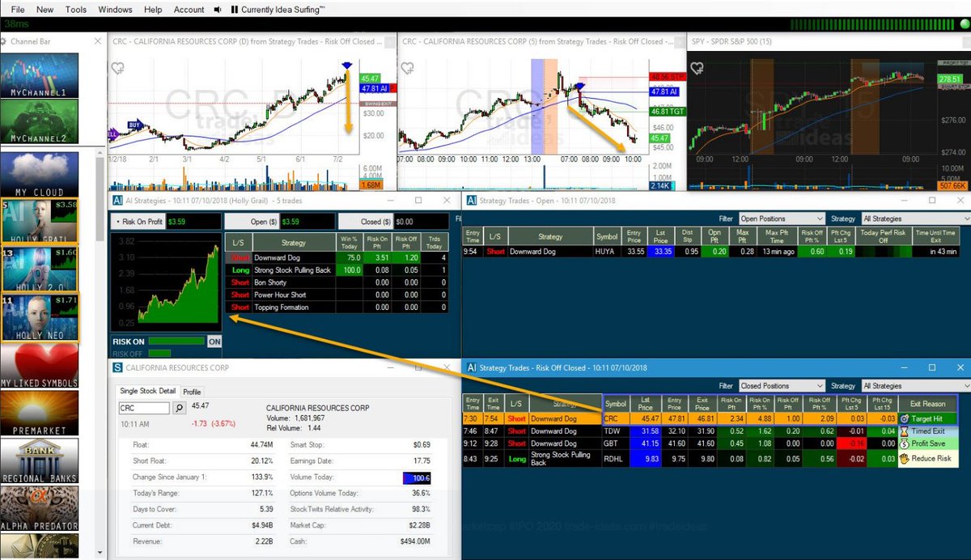Click the AI logo of AI Strategies window
This screenshot has height=560, width=971.
point(117,199)
